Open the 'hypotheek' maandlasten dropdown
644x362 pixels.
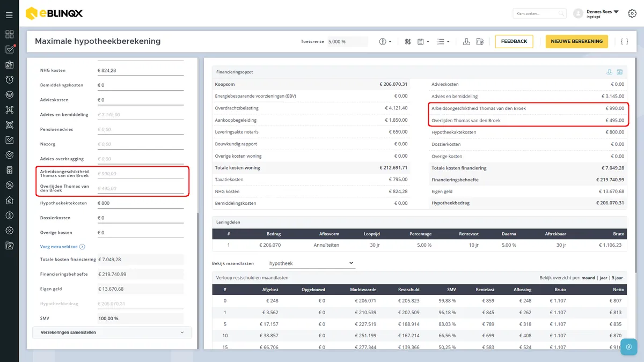pyautogui.click(x=311, y=263)
